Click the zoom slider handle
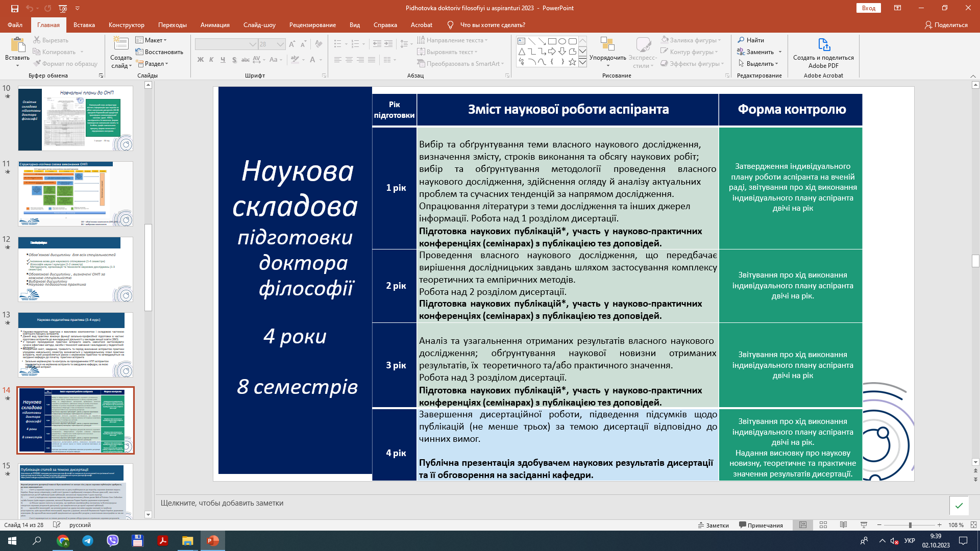Screen dimensions: 980x551 coord(910,525)
